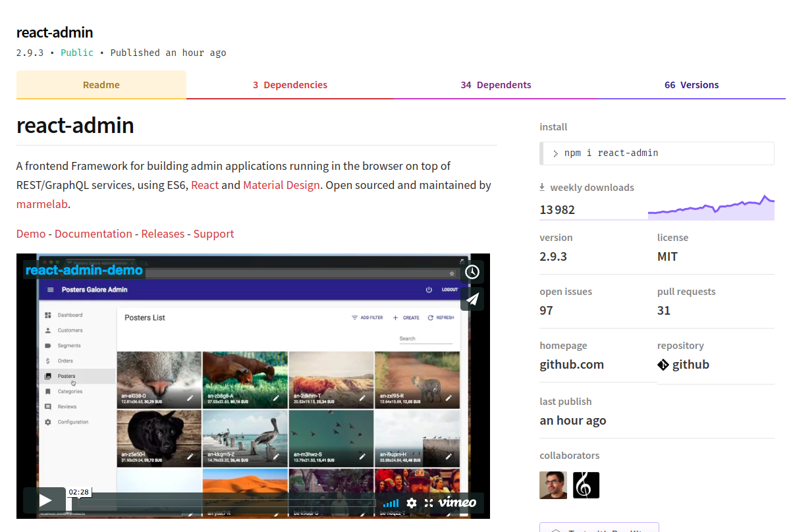Click the MIT license value
This screenshot has width=793, height=532.
pyautogui.click(x=667, y=257)
